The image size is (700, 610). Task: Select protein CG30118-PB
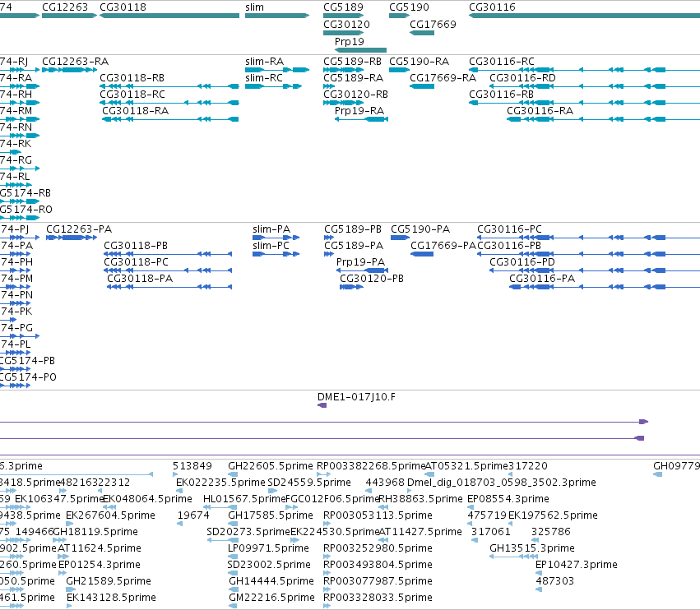click(136, 246)
